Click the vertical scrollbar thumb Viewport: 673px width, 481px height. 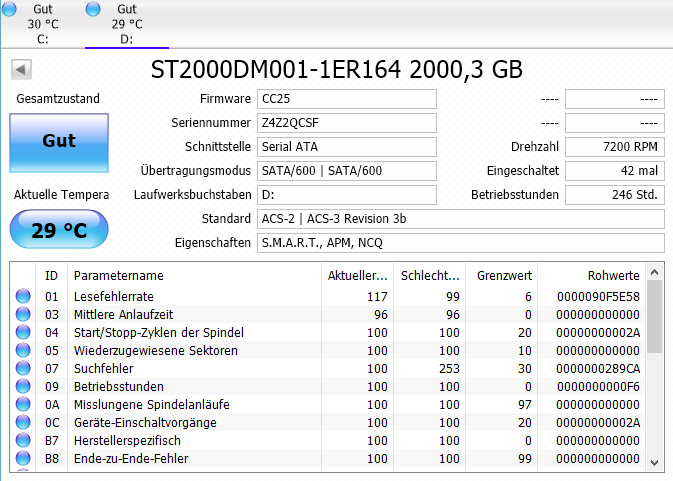[654, 317]
